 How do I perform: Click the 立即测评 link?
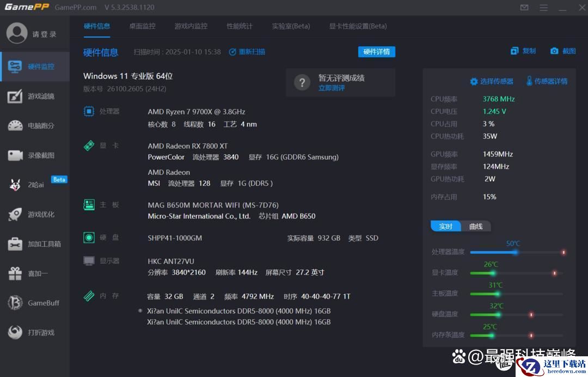coord(332,88)
